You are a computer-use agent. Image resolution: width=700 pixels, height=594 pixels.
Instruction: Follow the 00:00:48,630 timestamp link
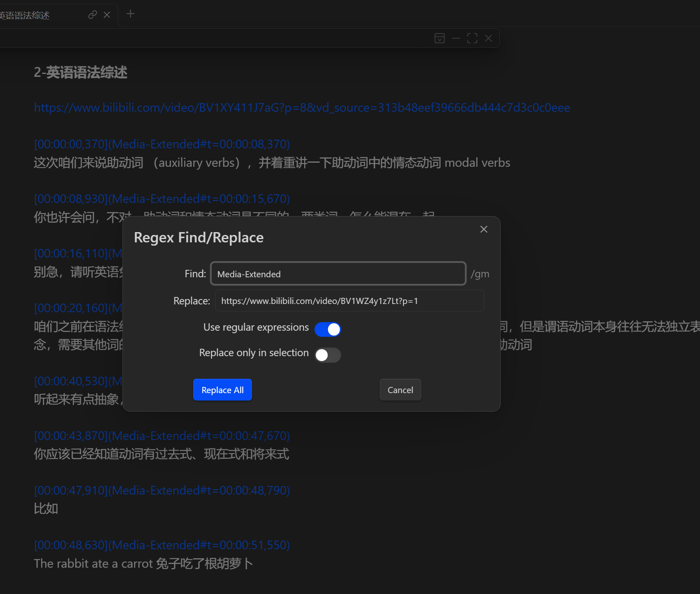pos(162,545)
